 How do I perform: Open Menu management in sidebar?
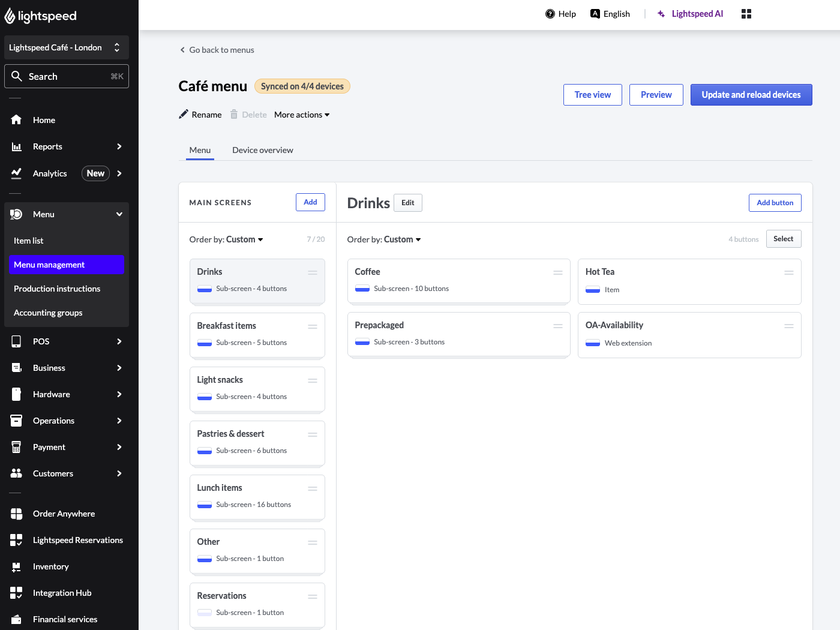click(67, 265)
